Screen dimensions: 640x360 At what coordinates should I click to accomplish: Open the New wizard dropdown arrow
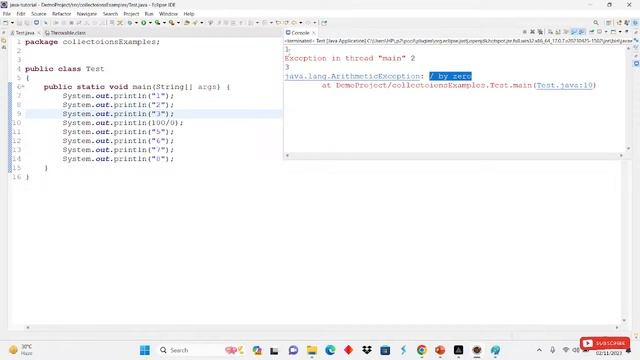[x=12, y=23]
